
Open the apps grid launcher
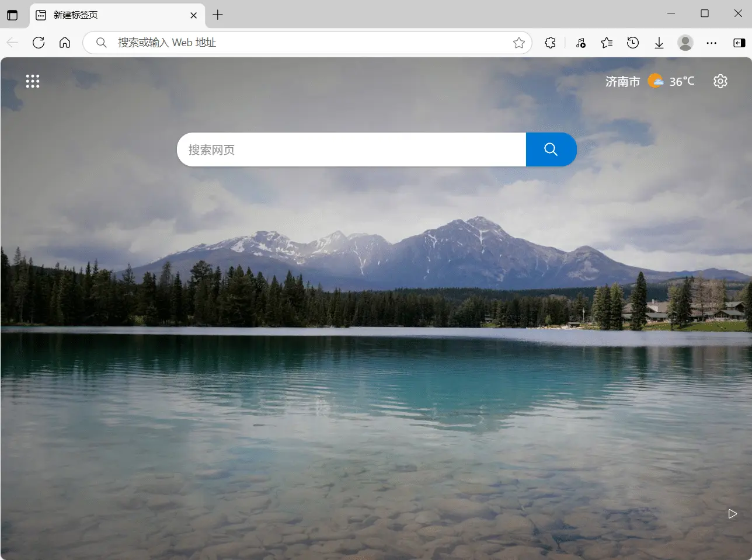33,81
